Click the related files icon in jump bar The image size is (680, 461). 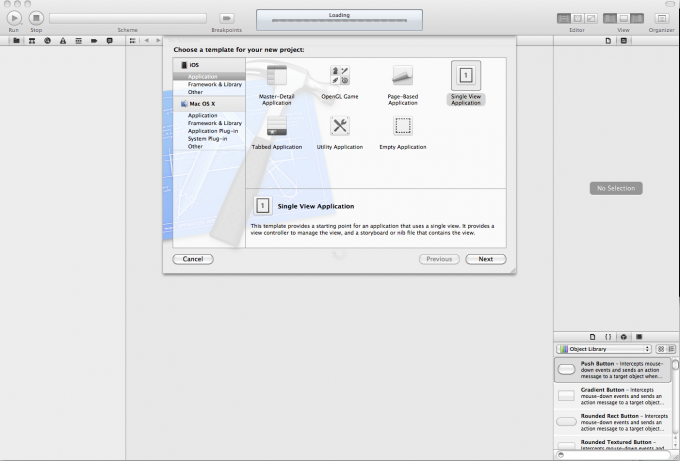click(x=133, y=40)
